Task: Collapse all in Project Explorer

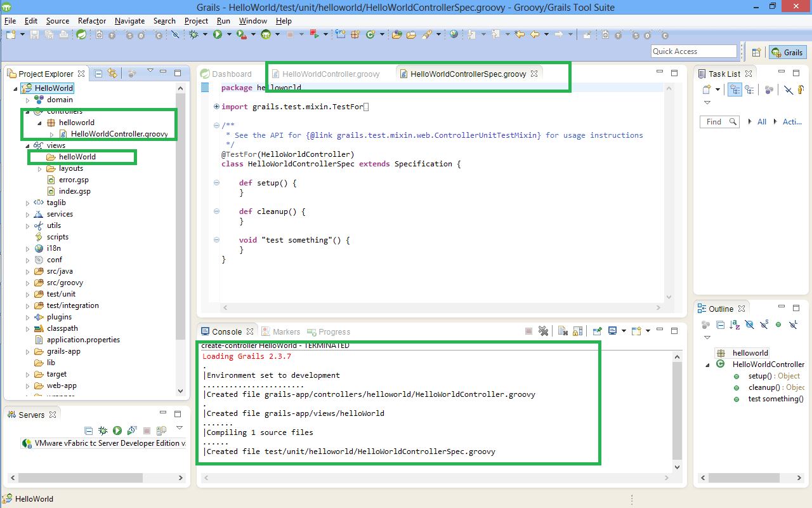Action: click(98, 74)
